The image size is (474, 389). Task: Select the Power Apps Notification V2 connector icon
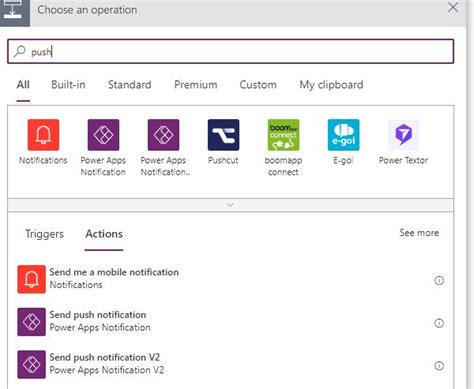coord(163,135)
